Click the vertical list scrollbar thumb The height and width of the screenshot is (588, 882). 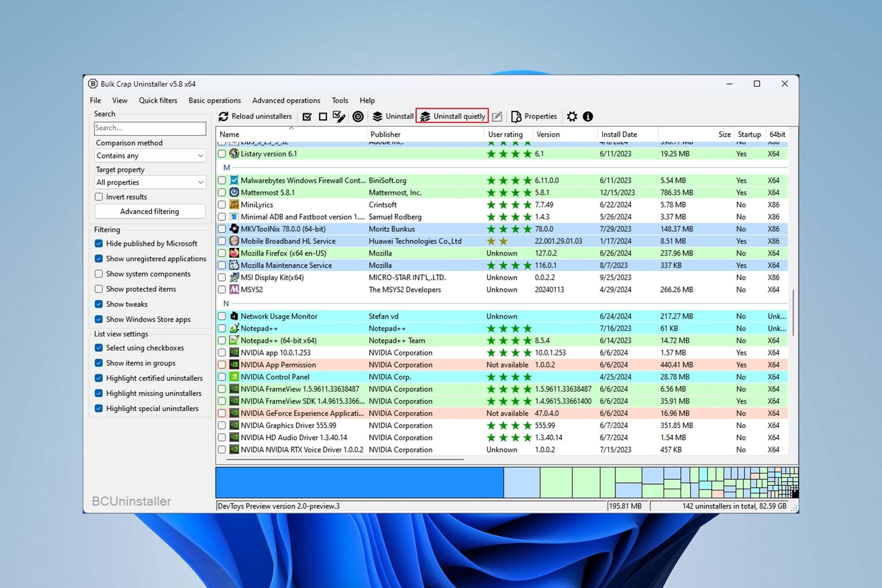793,312
